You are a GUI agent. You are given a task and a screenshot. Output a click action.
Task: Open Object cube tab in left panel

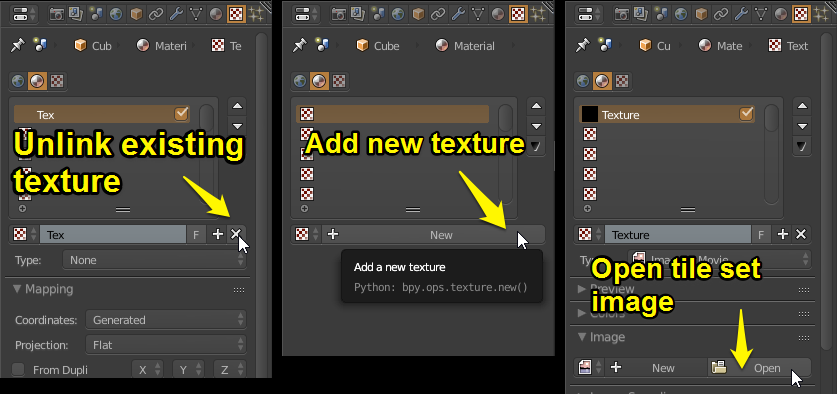(x=136, y=14)
